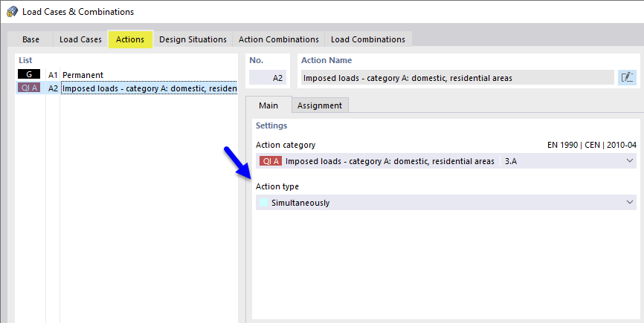Click the QI A badge in Action category
This screenshot has width=644, height=323.
pyautogui.click(x=270, y=161)
